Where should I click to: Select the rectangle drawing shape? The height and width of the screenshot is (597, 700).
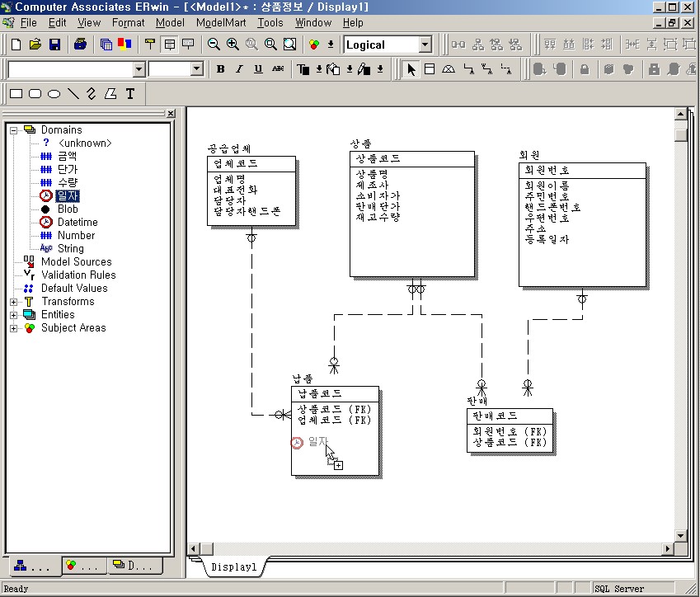[16, 94]
